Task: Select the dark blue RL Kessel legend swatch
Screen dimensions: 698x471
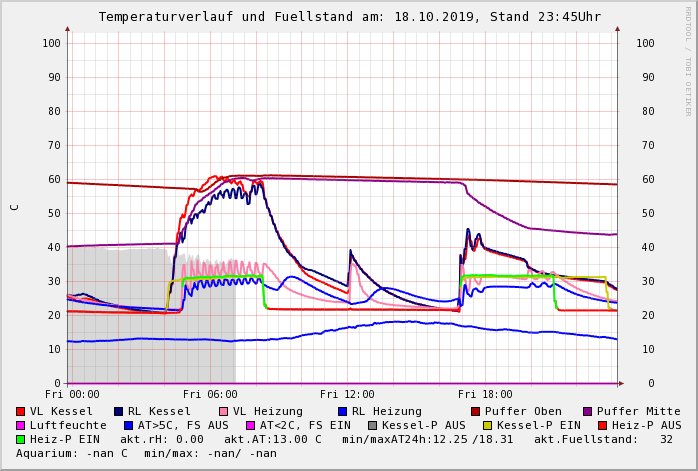Action: pos(119,411)
